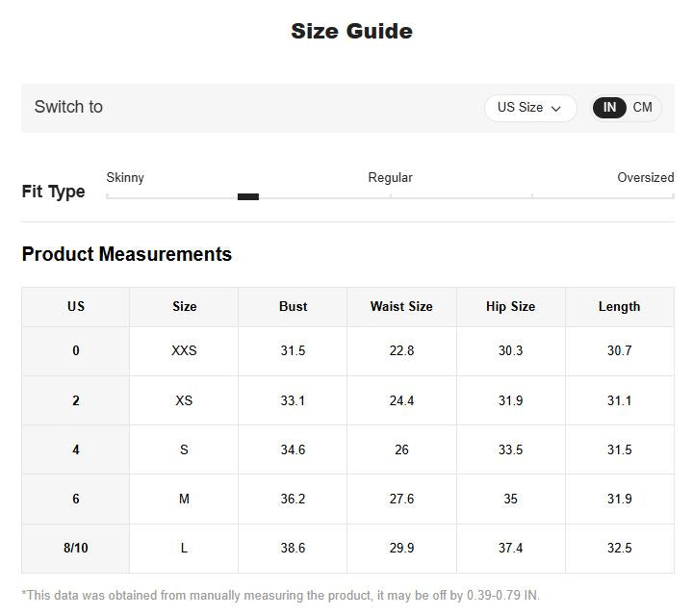Click the Regular fit label
The width and height of the screenshot is (693, 616).
(390, 177)
